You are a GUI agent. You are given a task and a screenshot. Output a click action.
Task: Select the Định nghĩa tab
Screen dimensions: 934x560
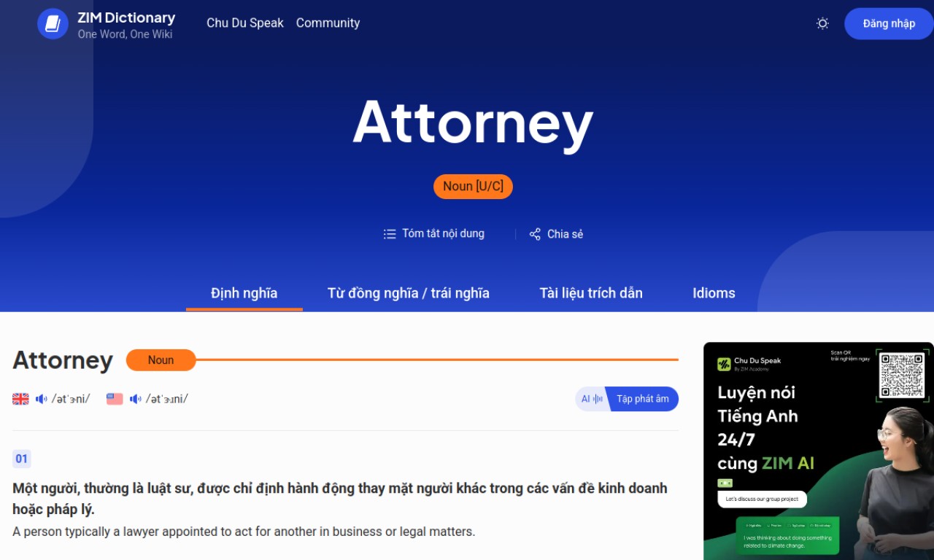click(244, 293)
